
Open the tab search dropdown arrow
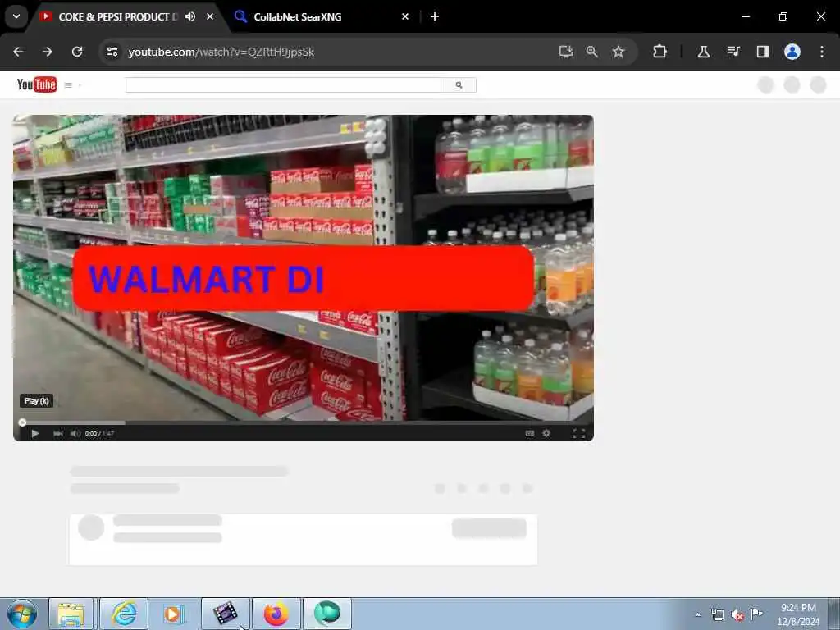pos(16,16)
